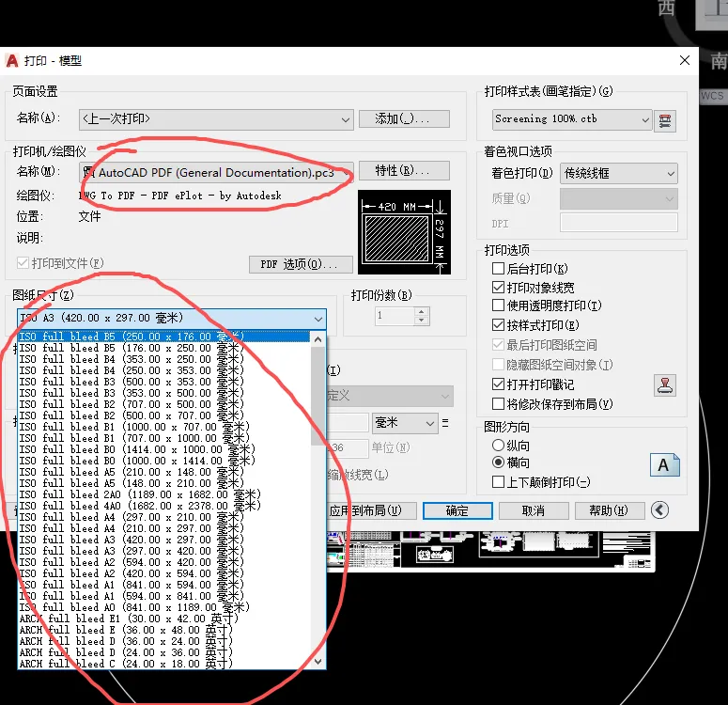Screen dimensions: 728x705
Task: Click the WCS label in drawing window
Action: coord(712,96)
